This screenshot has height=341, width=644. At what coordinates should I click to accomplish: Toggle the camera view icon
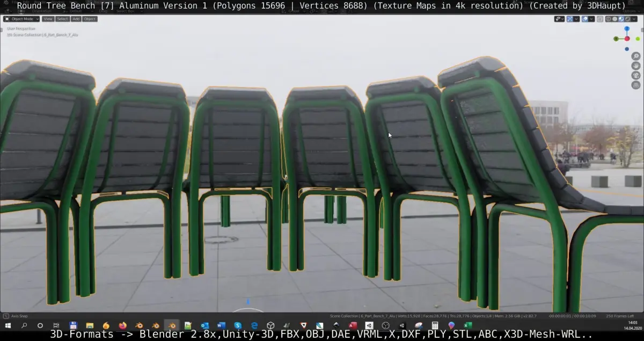(x=636, y=75)
